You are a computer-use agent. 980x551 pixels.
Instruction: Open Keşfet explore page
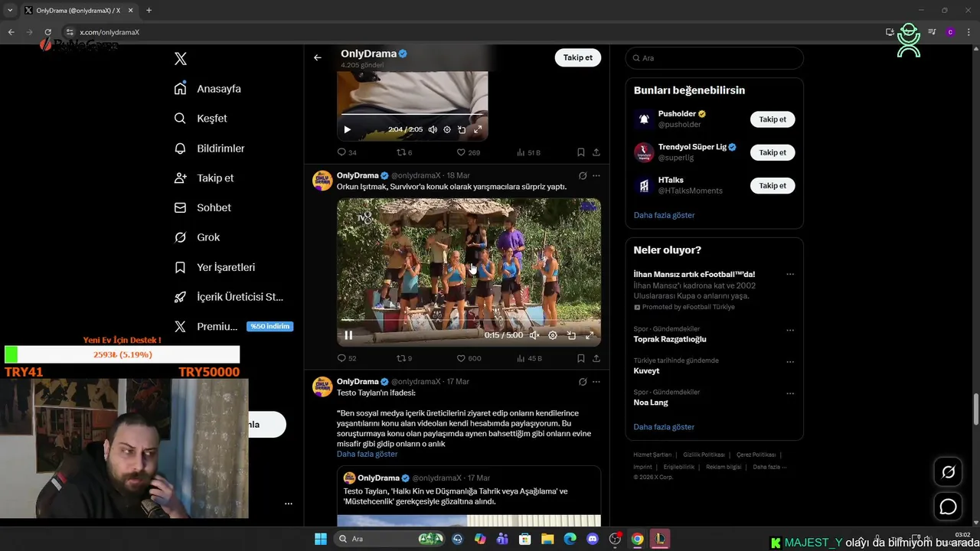point(201,119)
